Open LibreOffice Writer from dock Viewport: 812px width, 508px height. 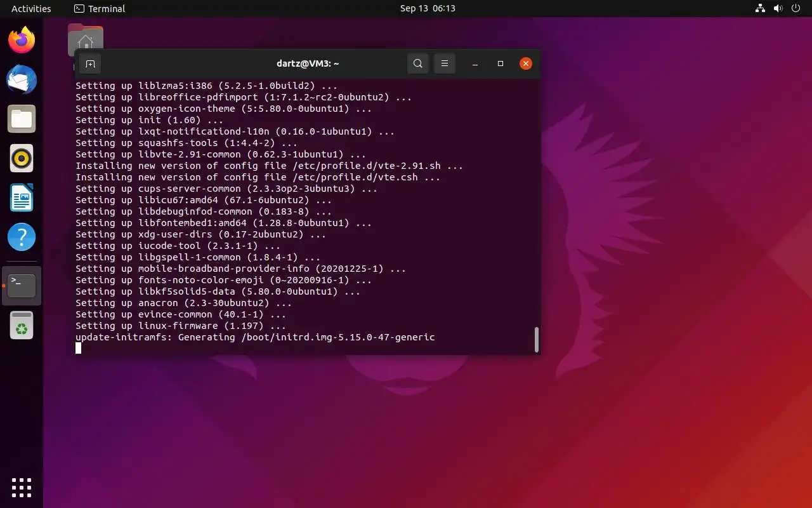(22, 198)
